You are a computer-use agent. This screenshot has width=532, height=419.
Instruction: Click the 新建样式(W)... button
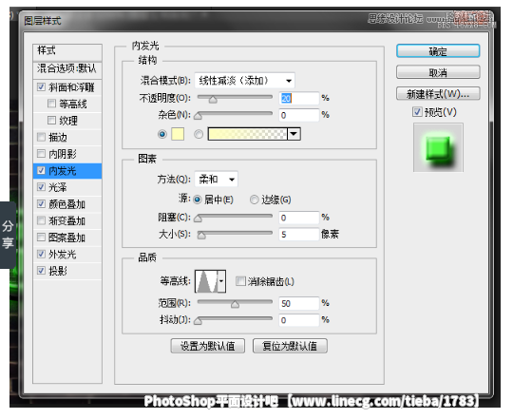(438, 93)
